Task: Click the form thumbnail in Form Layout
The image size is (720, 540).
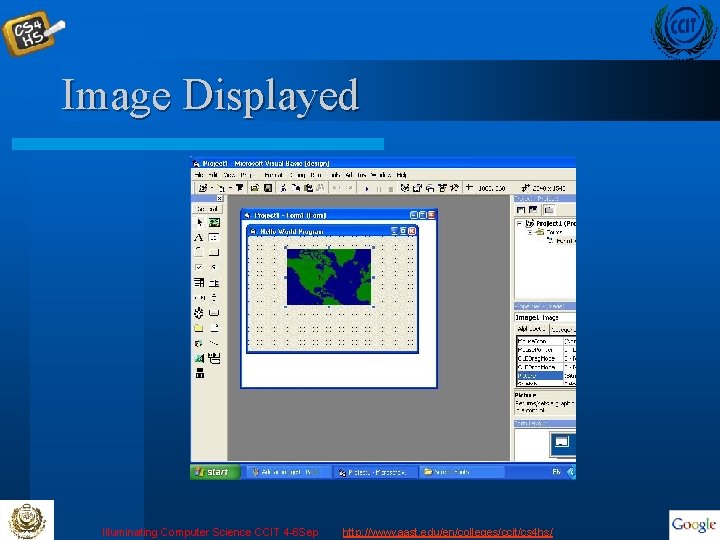Action: [562, 442]
